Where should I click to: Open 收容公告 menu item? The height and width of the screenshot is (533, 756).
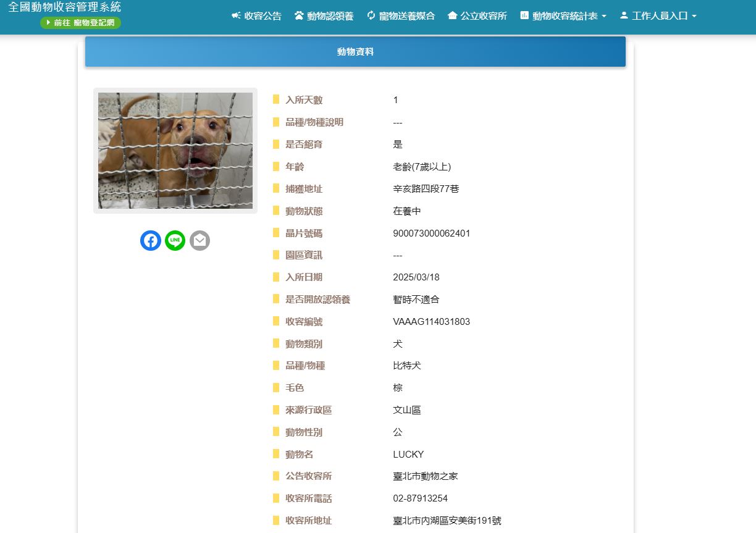click(256, 15)
